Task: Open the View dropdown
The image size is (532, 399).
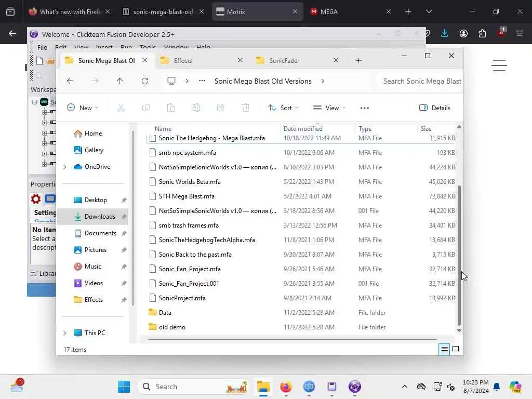Action: coord(329,108)
